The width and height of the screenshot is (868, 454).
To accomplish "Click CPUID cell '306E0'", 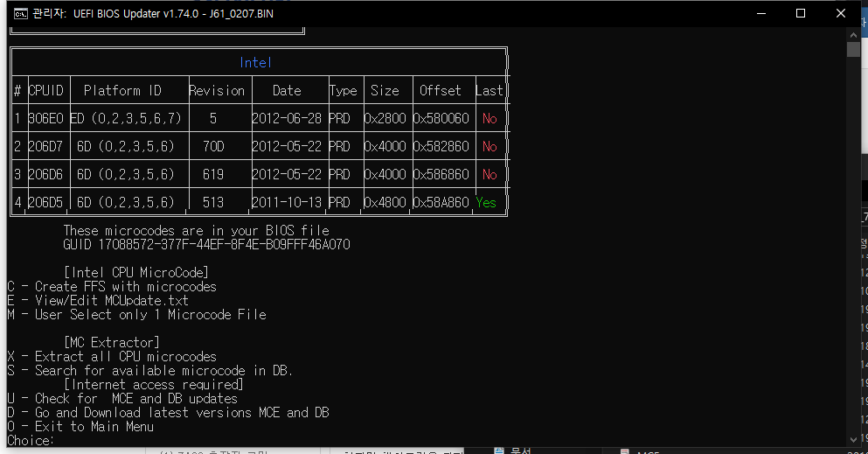I will (46, 118).
